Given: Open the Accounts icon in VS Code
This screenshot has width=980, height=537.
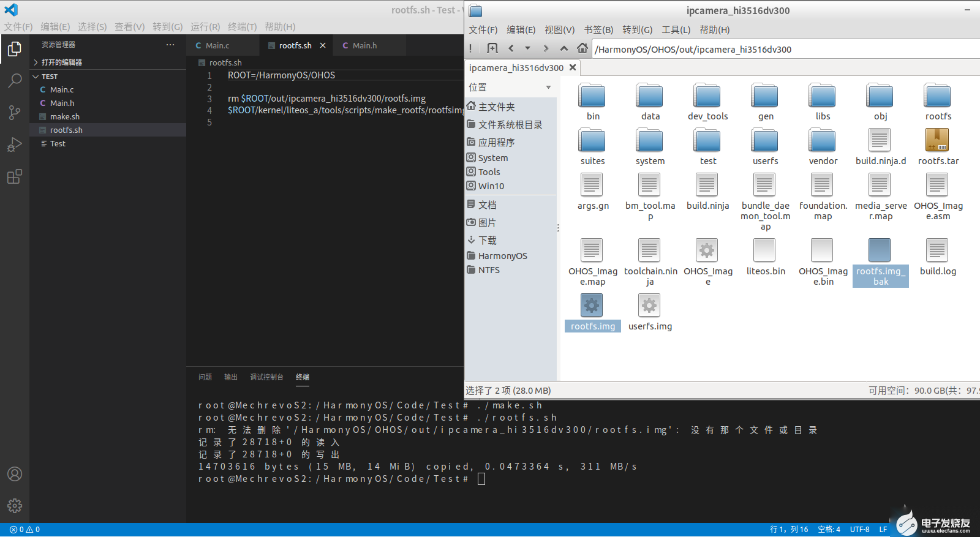Looking at the screenshot, I should click(x=15, y=474).
